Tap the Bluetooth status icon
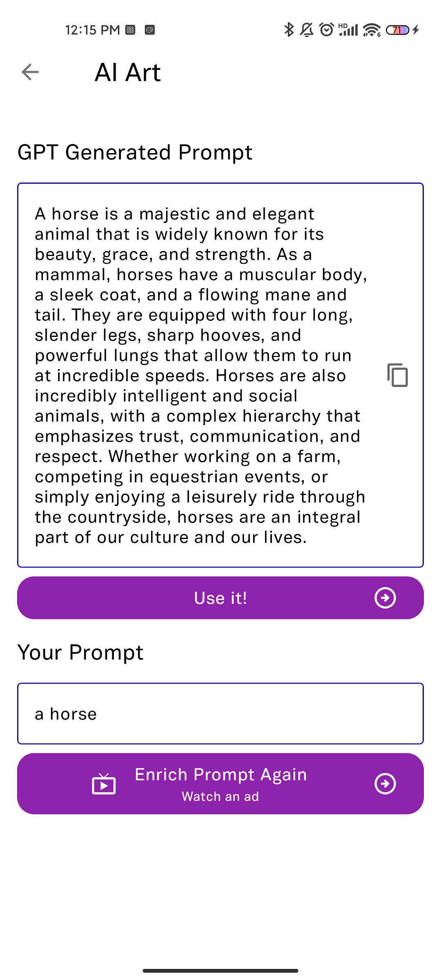The width and height of the screenshot is (441, 980). pyautogui.click(x=289, y=29)
